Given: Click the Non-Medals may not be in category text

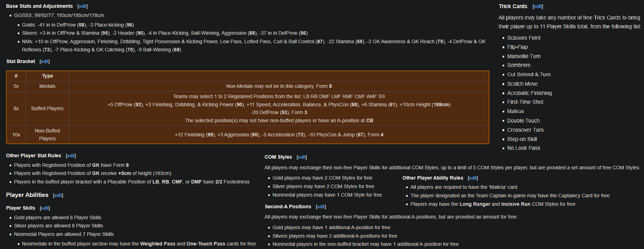Looking at the screenshot, I should 279,86.
